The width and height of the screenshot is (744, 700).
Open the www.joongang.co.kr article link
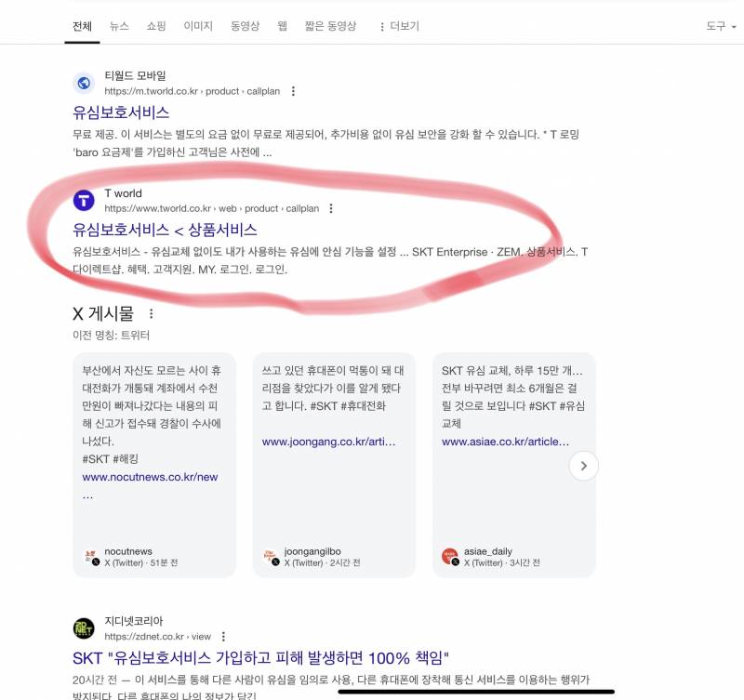(x=328, y=442)
